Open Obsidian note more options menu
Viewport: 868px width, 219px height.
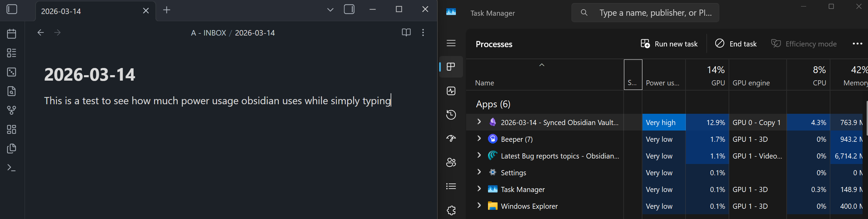tap(423, 32)
